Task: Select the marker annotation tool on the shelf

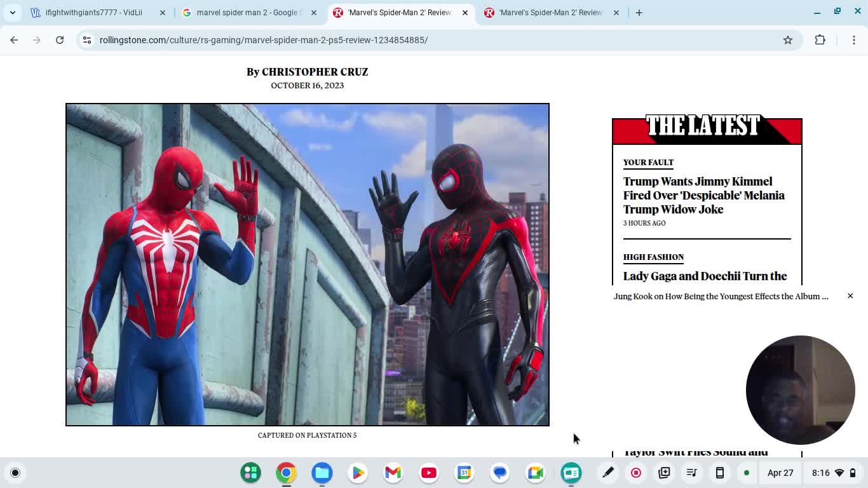Action: (x=607, y=473)
